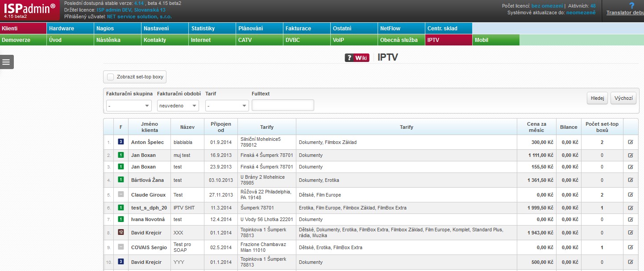Open Fakturační období dropdown

(x=178, y=106)
